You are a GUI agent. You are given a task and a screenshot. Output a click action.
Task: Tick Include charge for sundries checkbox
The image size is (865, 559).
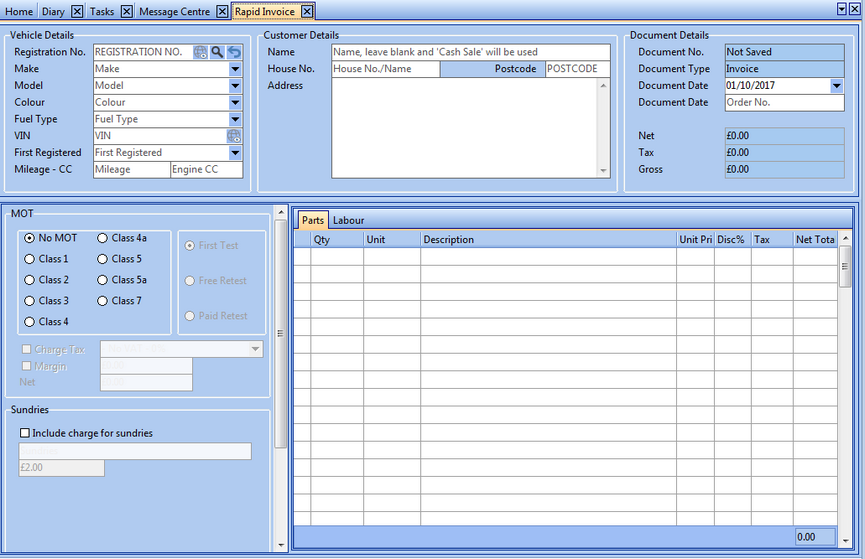(x=25, y=433)
